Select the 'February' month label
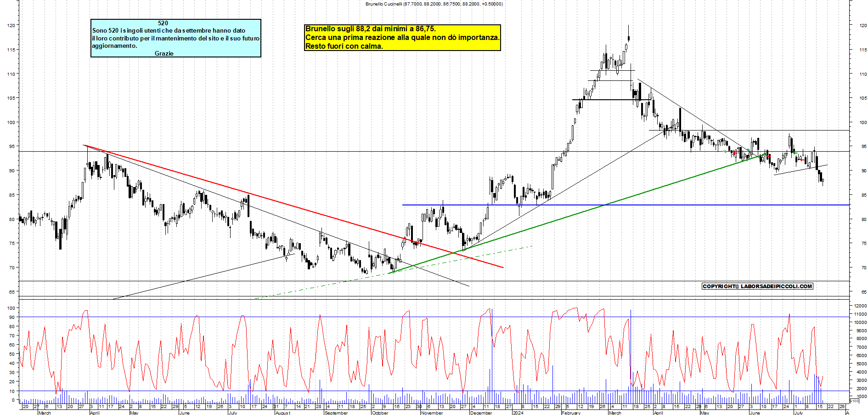868x415 pixels. pyautogui.click(x=571, y=413)
